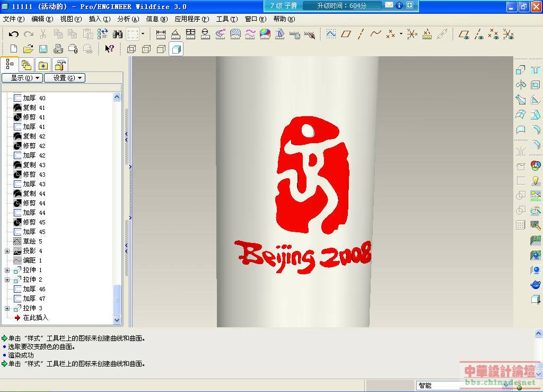Screen dimensions: 543x392
Task: Click the binoculars Find icon
Action: [118, 34]
